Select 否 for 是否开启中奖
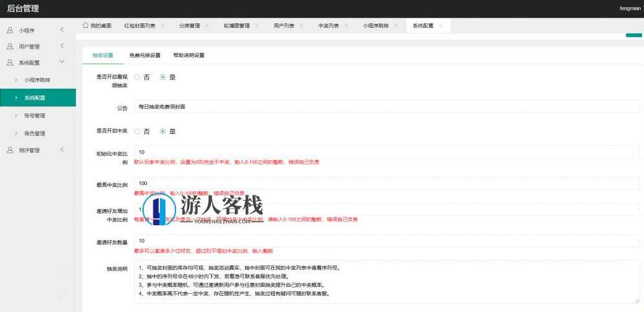 click(137, 131)
